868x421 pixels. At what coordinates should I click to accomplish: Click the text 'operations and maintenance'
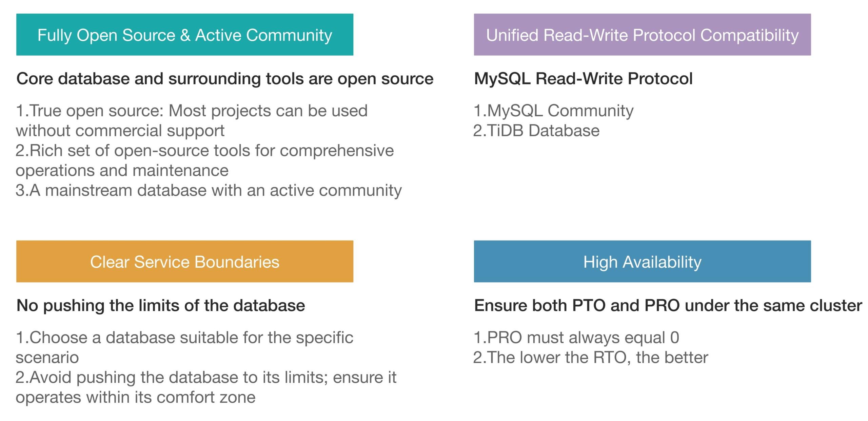pyautogui.click(x=122, y=170)
